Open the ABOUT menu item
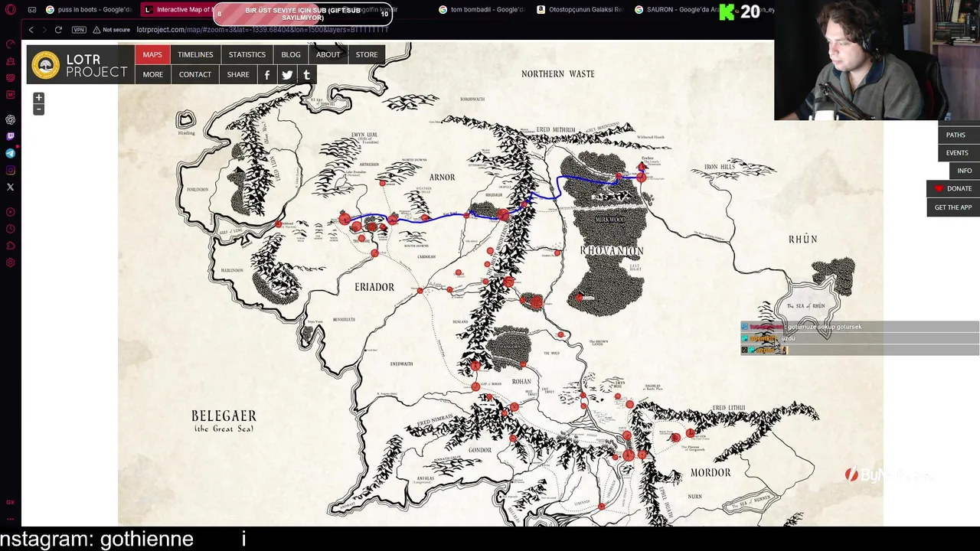Image resolution: width=980 pixels, height=551 pixels. tap(328, 54)
